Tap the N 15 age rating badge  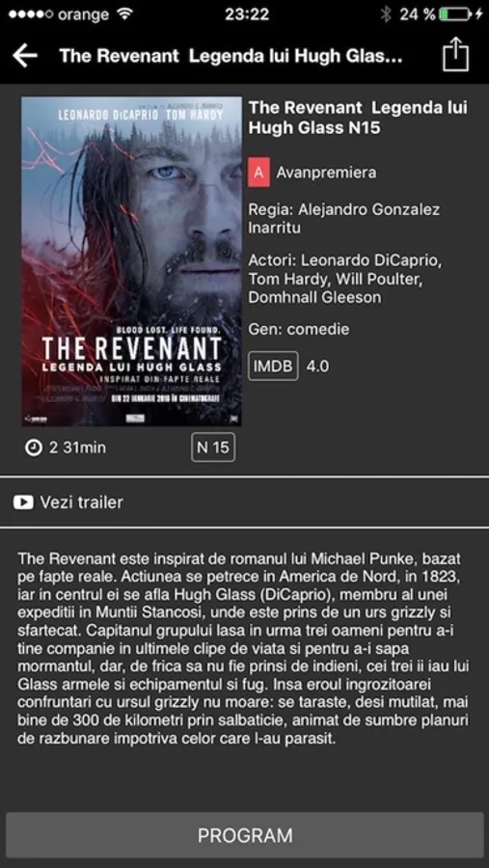click(213, 448)
